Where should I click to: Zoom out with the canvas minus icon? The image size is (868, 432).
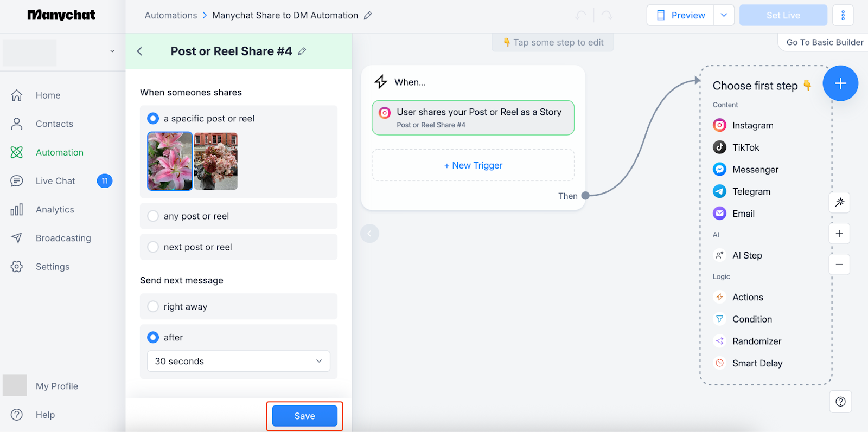click(839, 265)
